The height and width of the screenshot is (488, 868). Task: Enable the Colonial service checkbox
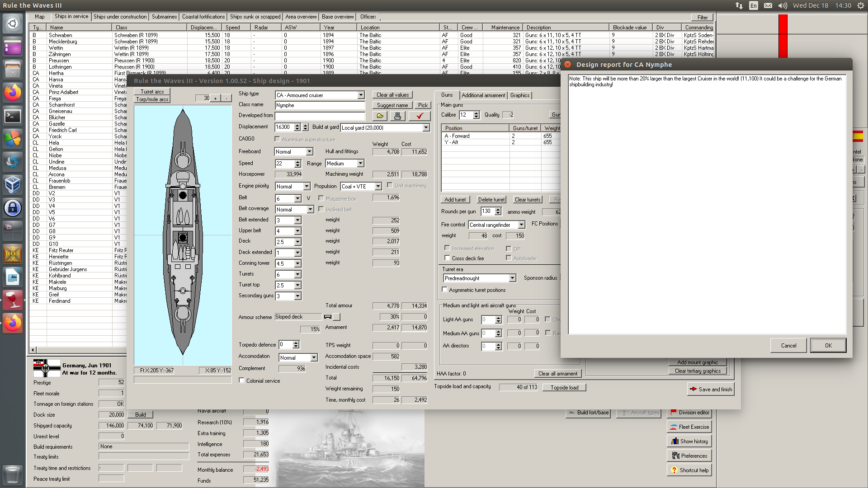pyautogui.click(x=241, y=380)
